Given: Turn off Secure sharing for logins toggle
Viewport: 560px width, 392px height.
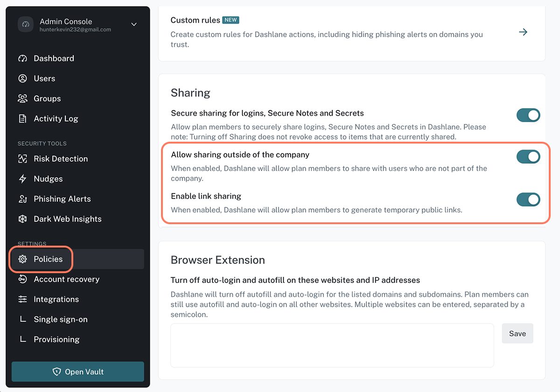Looking at the screenshot, I should (x=528, y=115).
